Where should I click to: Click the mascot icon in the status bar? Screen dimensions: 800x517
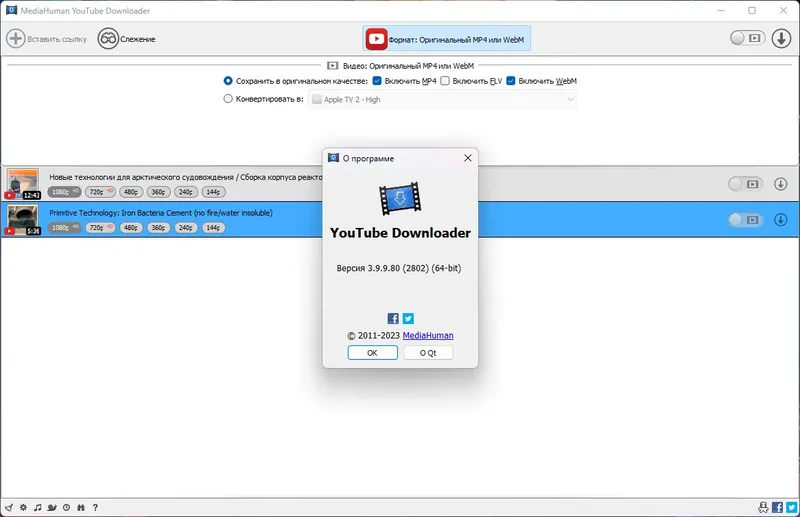(763, 507)
